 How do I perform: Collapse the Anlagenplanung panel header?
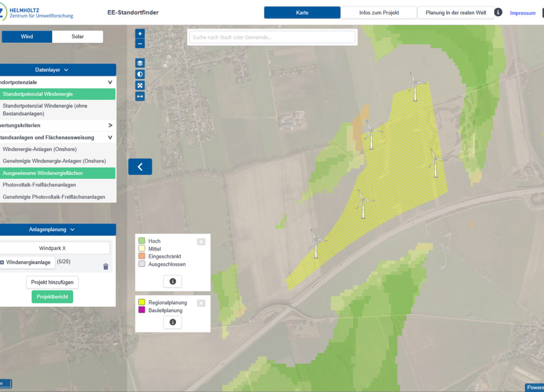[58, 230]
